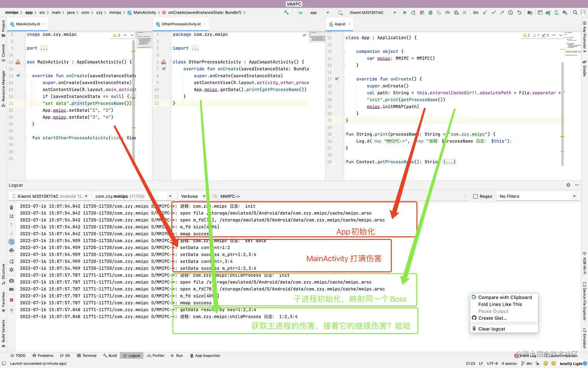Open the Profile app gauge icon
Viewport: 588px width, 368px height.
(447, 12)
